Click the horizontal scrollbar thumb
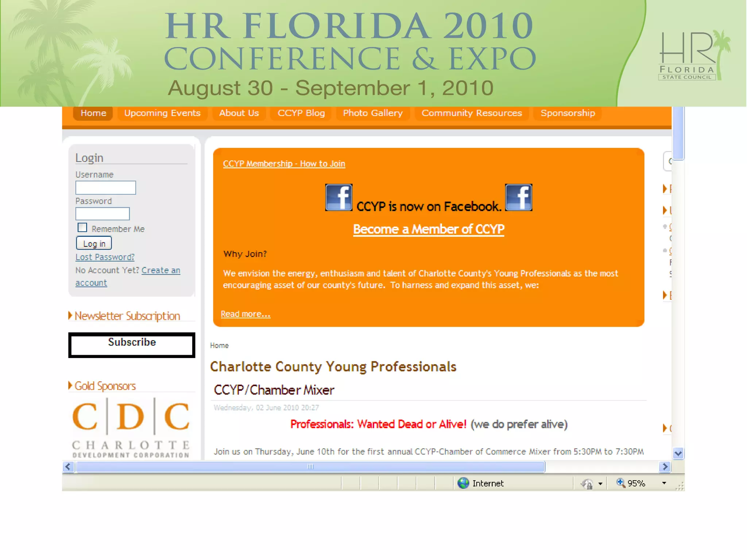 (310, 467)
